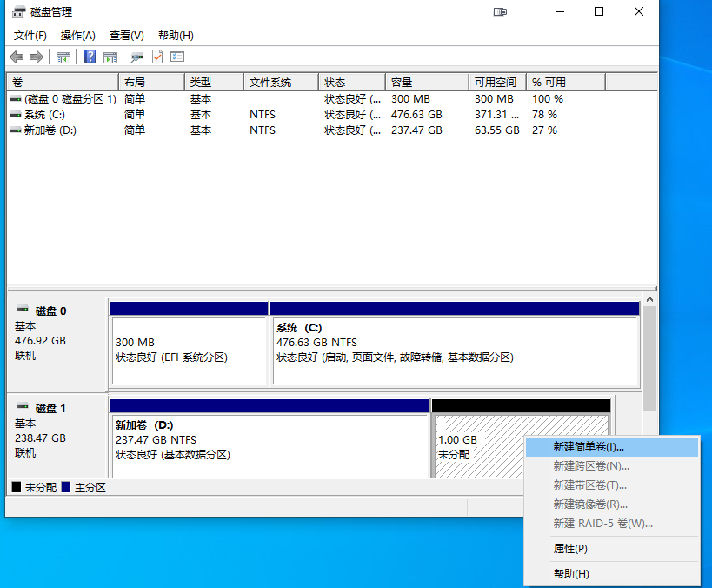Click the disabled 新建 RAID-5 卷(W)... entry
712x588 pixels.
click(x=612, y=524)
